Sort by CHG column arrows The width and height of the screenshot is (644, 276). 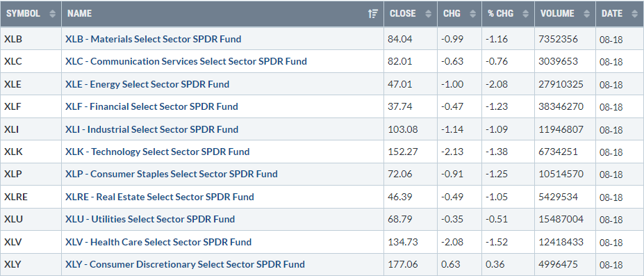click(472, 13)
